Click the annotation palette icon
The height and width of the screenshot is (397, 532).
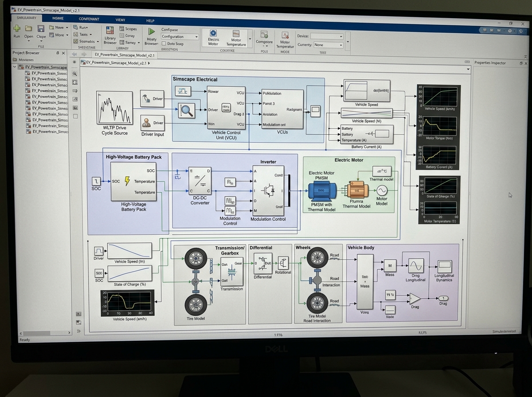coord(74,99)
